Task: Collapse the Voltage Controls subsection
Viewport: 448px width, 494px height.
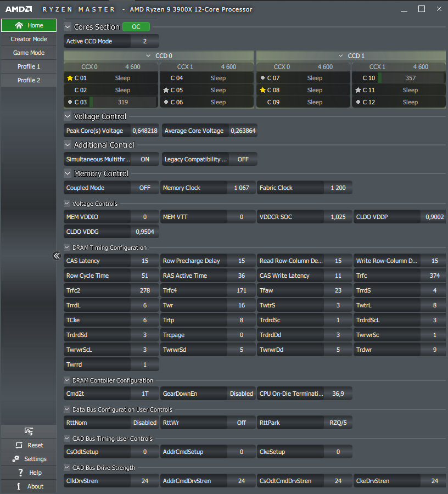Action: [x=67, y=204]
